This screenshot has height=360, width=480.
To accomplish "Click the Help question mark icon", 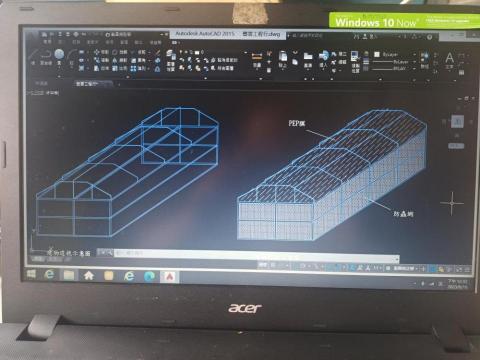I will click(x=430, y=37).
